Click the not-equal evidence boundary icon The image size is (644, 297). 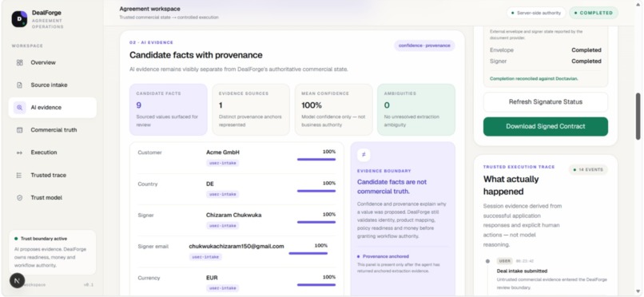click(x=364, y=155)
